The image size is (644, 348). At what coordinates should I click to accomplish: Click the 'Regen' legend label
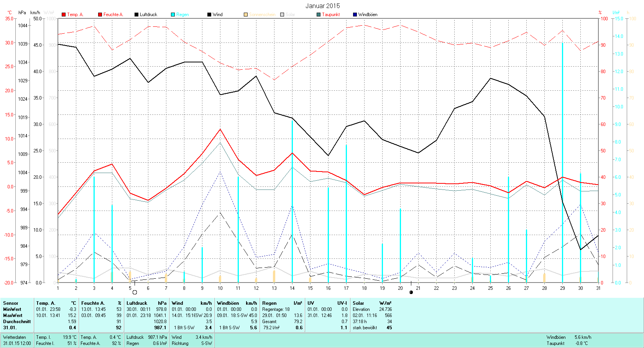[182, 15]
